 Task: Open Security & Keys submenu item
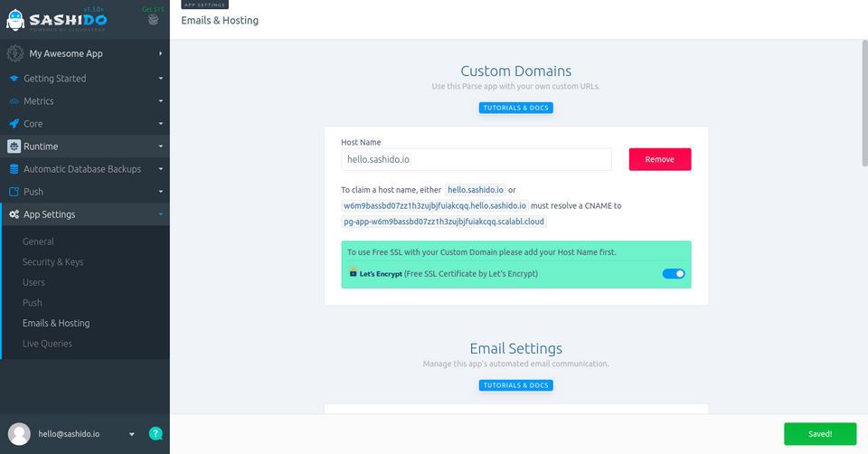click(x=53, y=262)
